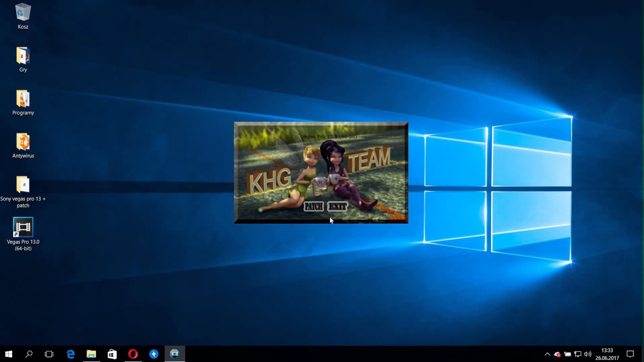Check the battery status tray icon
The image size is (644, 362).
coord(568,354)
